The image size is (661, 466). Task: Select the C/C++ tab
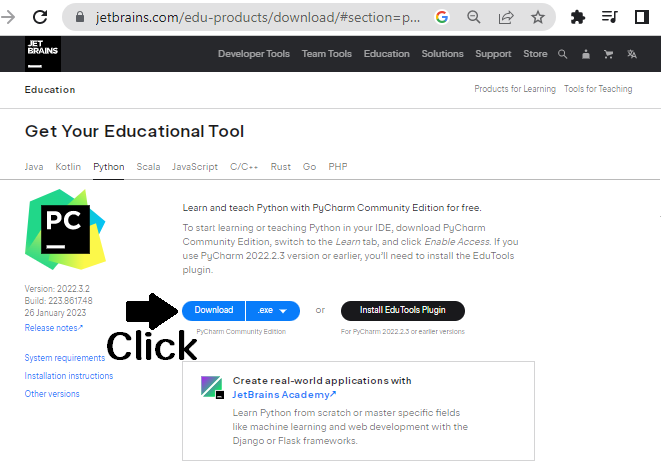pos(244,167)
